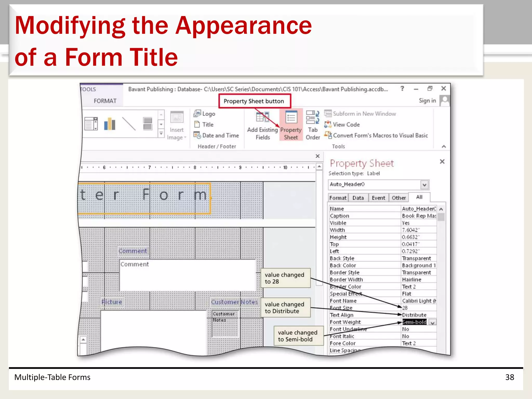Screen dimensions: 532x399
Task: Open the FORMAT ribbon tab
Action: tap(105, 101)
